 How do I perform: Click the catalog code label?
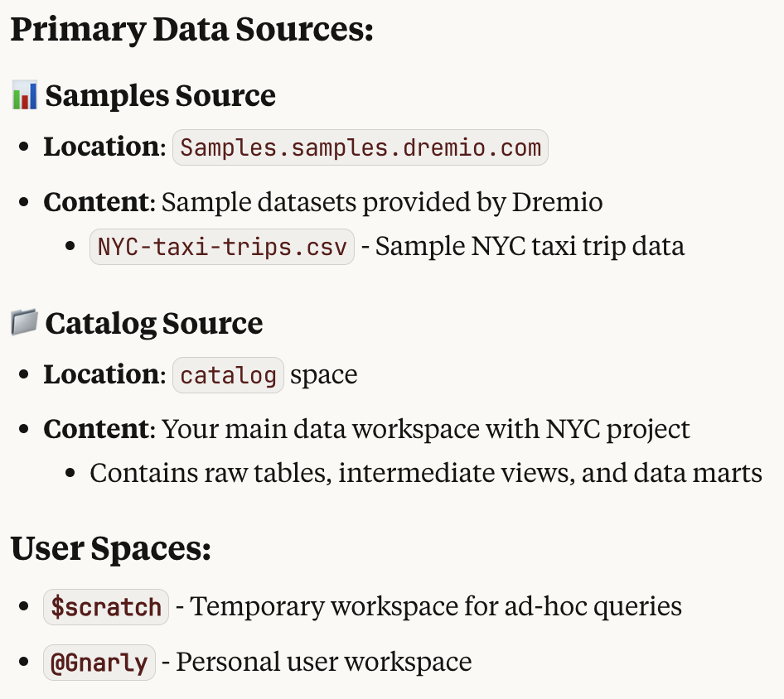[229, 375]
